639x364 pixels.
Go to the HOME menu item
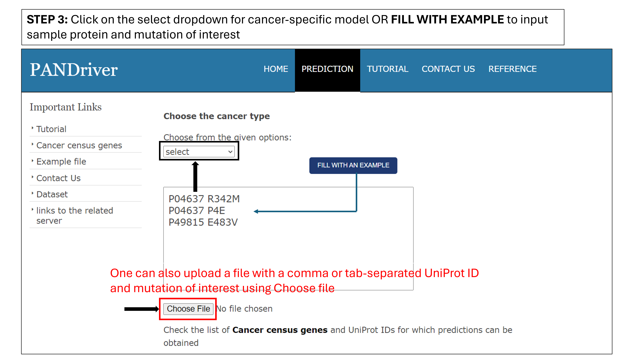coord(276,69)
